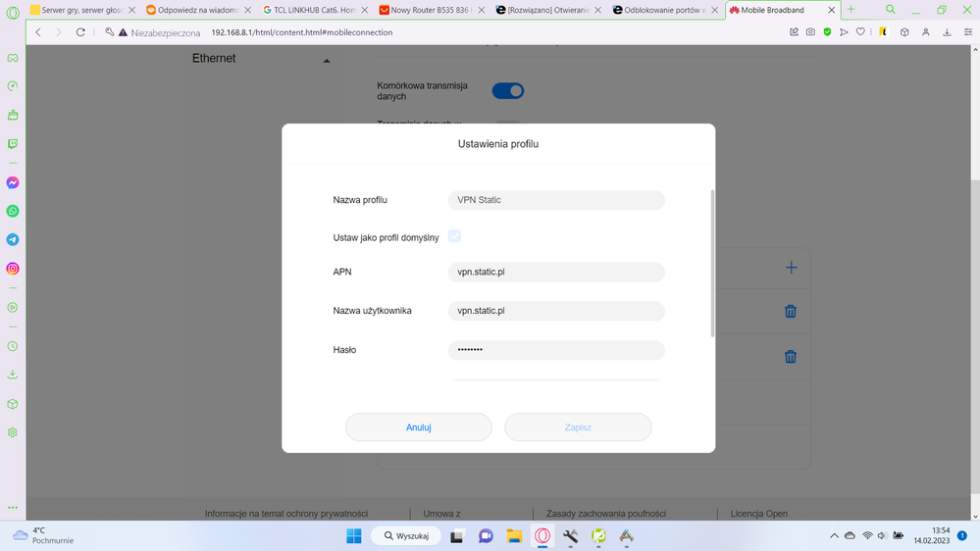Click the snapshot camera icon in address bar
Image resolution: width=980 pixels, height=551 pixels.
click(x=810, y=32)
